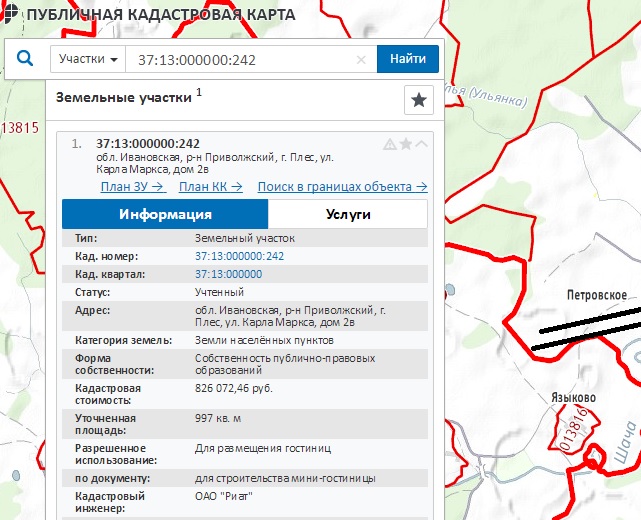Click the result title 37:13:000000:242
Viewport: 641px width, 520px height.
pos(148,143)
